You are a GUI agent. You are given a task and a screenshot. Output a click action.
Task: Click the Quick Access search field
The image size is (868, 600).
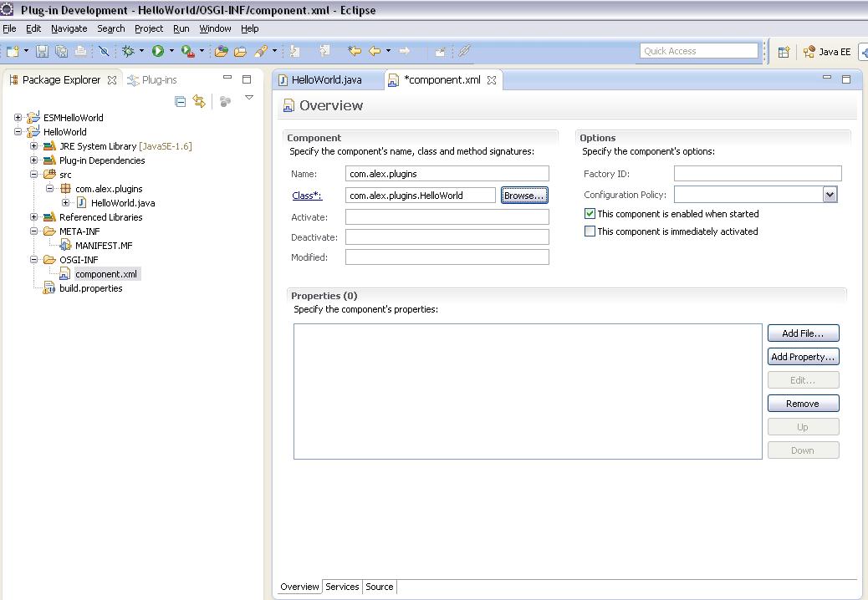[x=698, y=51]
